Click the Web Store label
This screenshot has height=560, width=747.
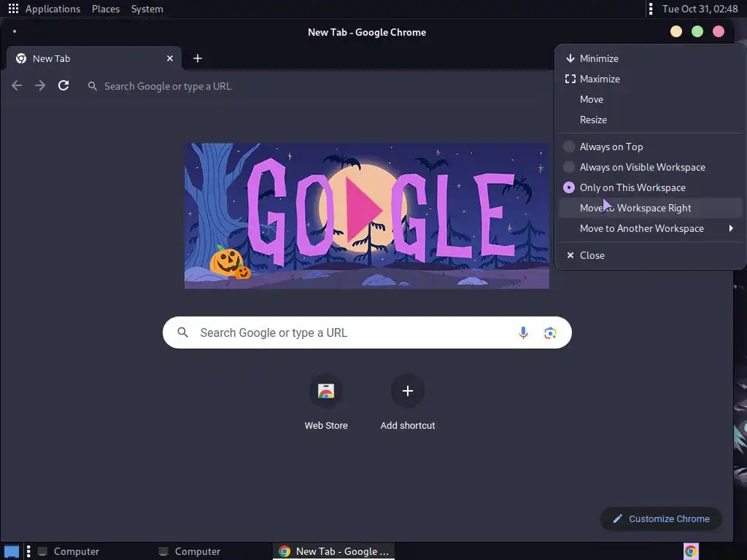326,425
